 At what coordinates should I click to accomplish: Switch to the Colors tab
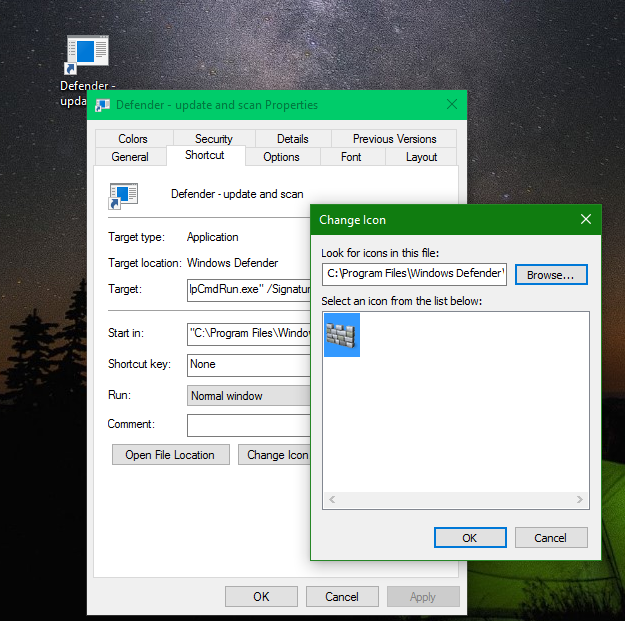click(x=133, y=139)
